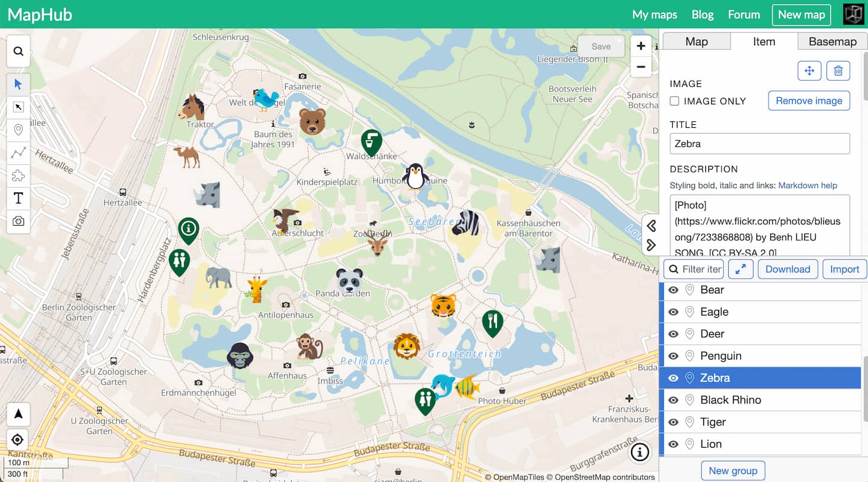
Task: Open the map search tool
Action: pos(19,51)
